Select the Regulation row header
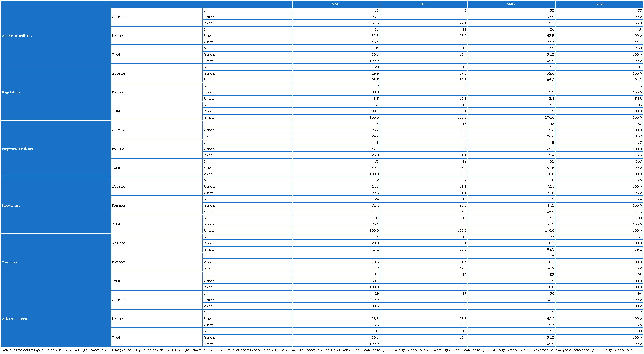Screen dimensions: 644x354 [11, 92]
